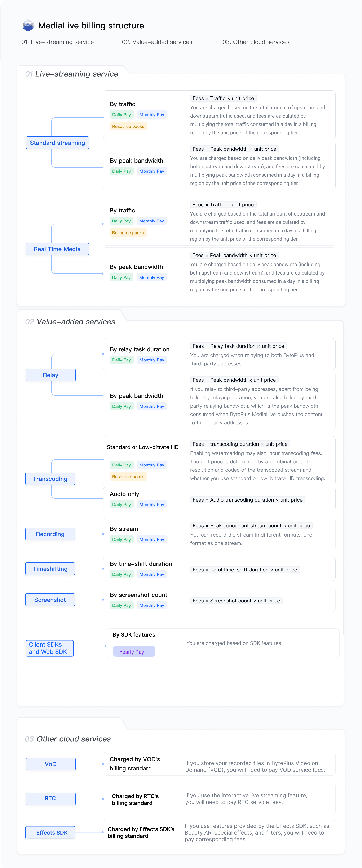Choose the Recording service box
Viewport: 362px width, 868px height.
[50, 534]
